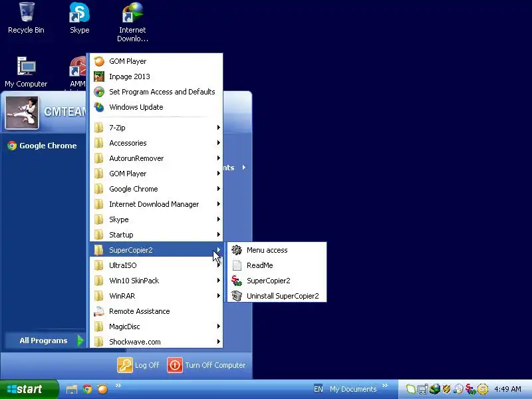This screenshot has height=399, width=532.
Task: Expand the Shockwave.com submenu arrow
Action: click(x=219, y=342)
